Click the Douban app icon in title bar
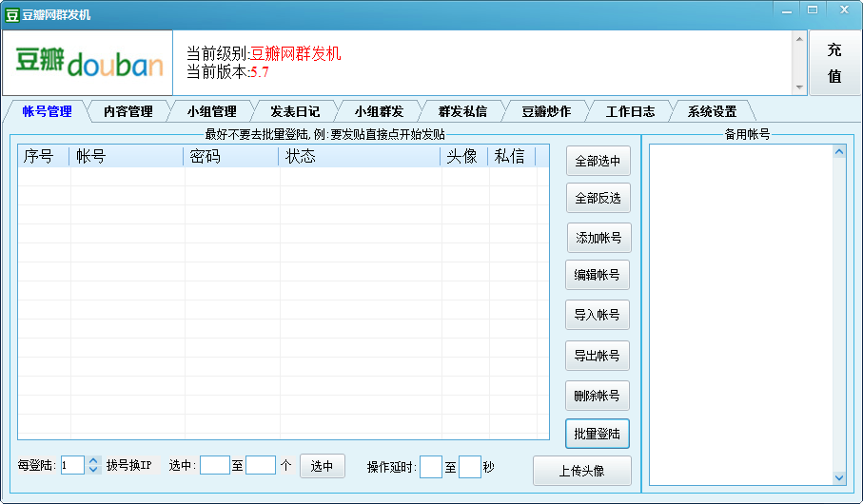 point(11,15)
